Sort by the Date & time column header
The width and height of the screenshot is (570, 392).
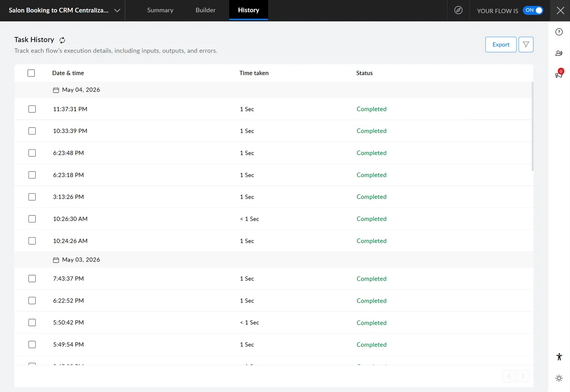click(x=68, y=73)
